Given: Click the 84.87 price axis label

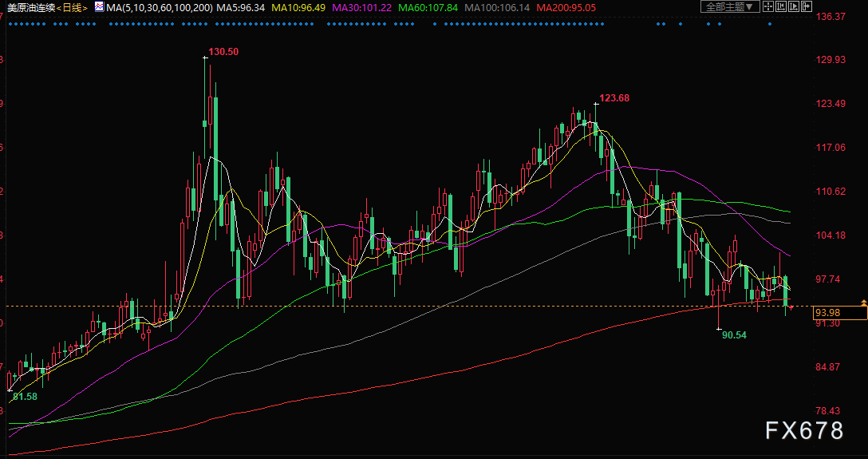Looking at the screenshot, I should [x=829, y=367].
